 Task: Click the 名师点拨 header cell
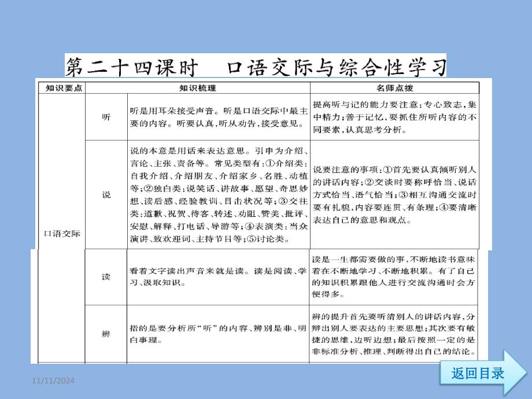click(x=394, y=88)
